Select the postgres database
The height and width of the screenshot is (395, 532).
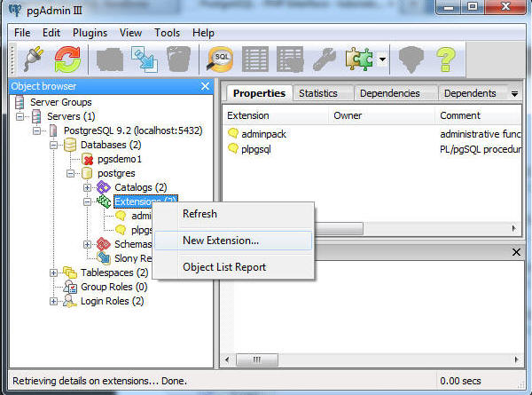click(116, 174)
